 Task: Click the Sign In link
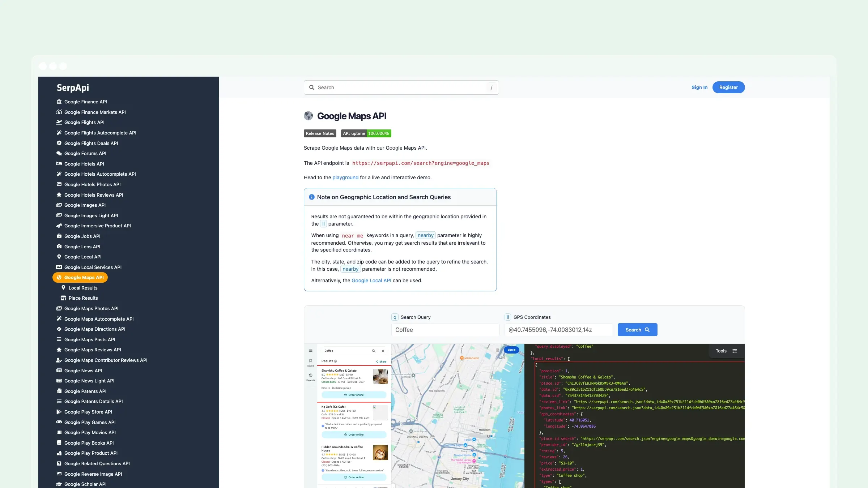[x=699, y=87]
